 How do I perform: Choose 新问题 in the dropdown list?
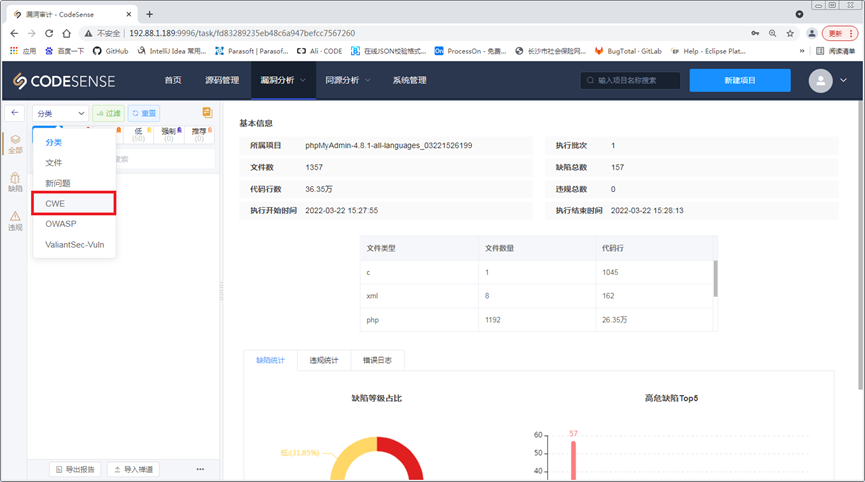(74, 183)
